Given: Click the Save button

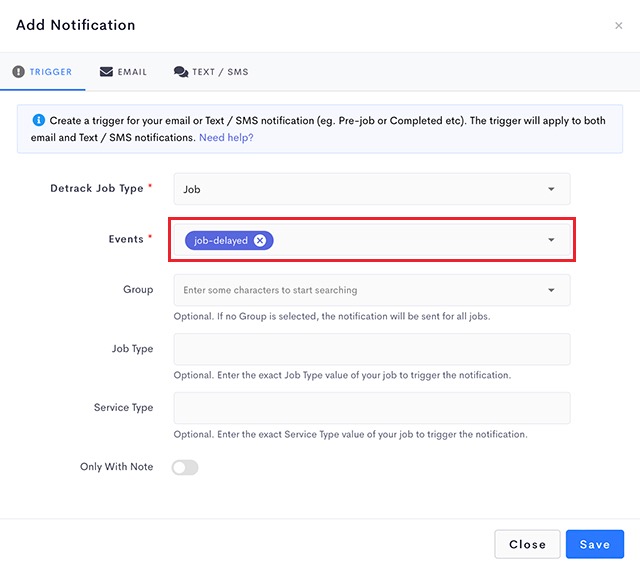Looking at the screenshot, I should [595, 544].
